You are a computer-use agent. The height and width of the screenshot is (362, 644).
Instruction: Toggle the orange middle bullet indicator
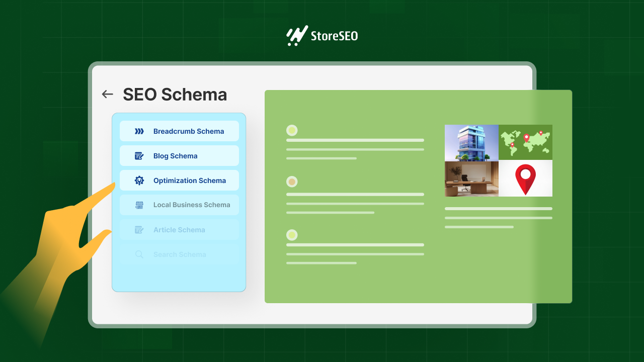tap(292, 182)
